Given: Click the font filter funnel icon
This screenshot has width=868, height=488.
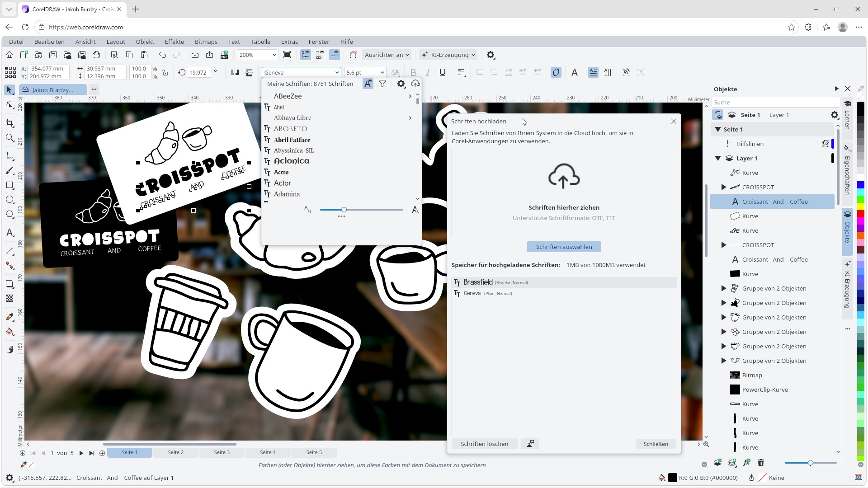Looking at the screenshot, I should pos(382,84).
